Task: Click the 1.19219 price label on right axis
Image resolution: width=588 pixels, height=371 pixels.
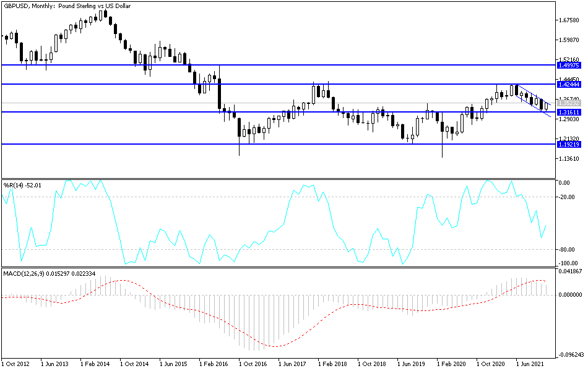Action: [568, 144]
